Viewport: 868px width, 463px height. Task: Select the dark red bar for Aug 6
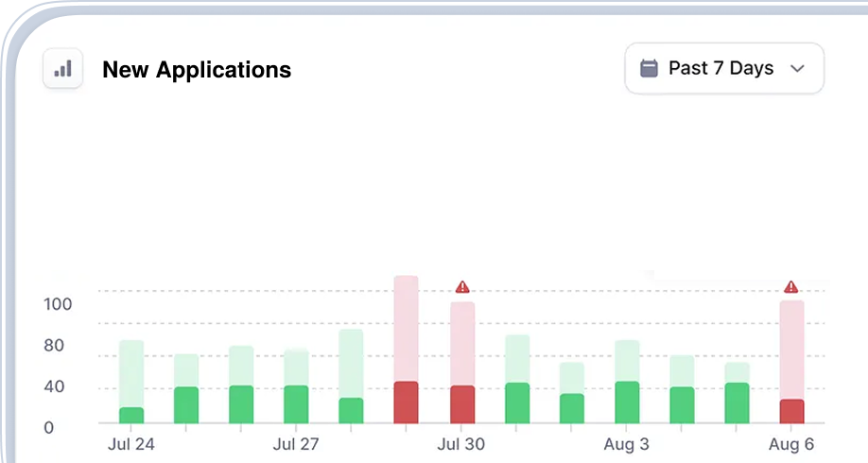[791, 411]
